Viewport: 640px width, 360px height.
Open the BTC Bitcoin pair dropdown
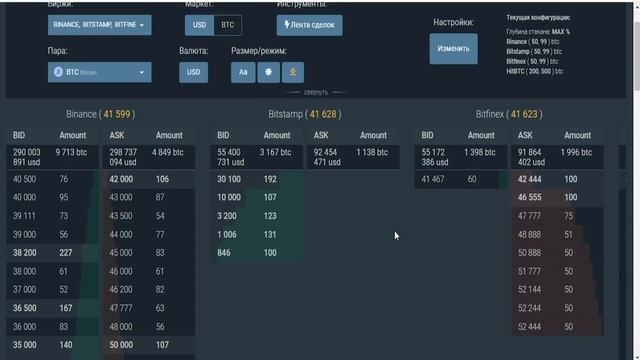tap(100, 72)
